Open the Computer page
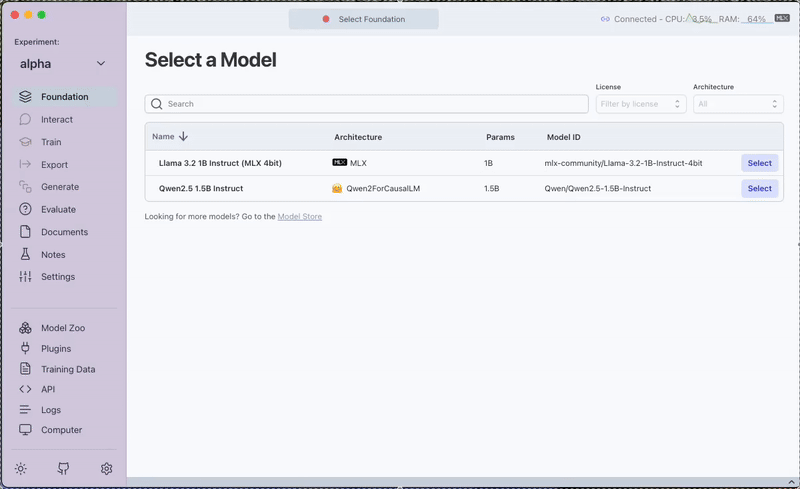The image size is (800, 489). point(61,430)
